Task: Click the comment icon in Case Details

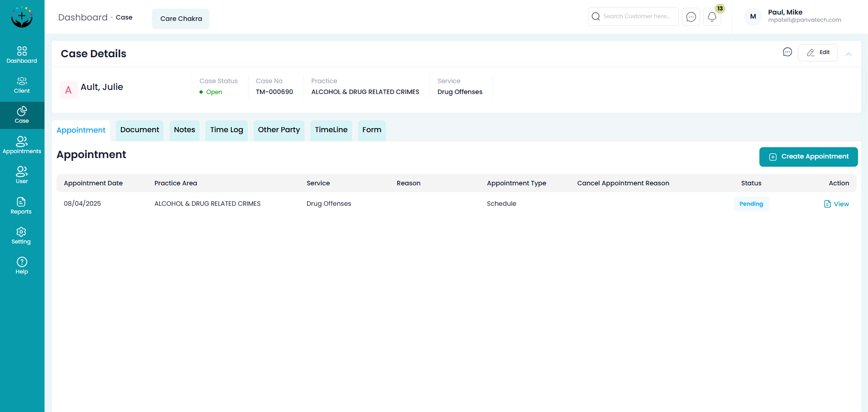Action: (787, 52)
